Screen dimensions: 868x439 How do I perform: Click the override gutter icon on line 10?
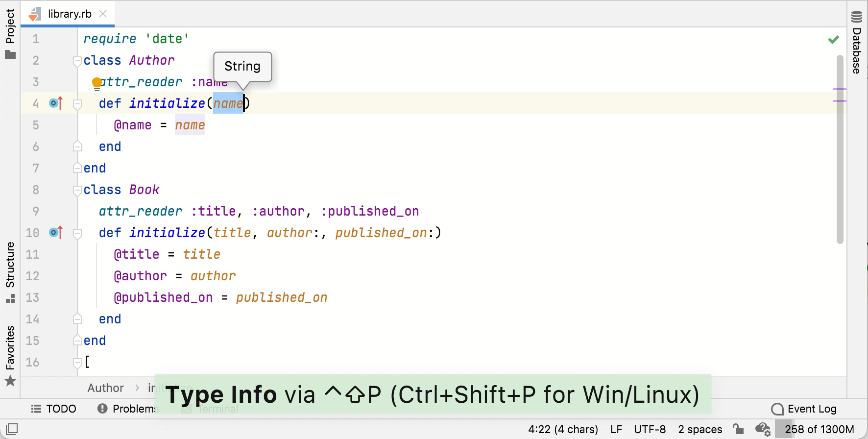tap(56, 233)
